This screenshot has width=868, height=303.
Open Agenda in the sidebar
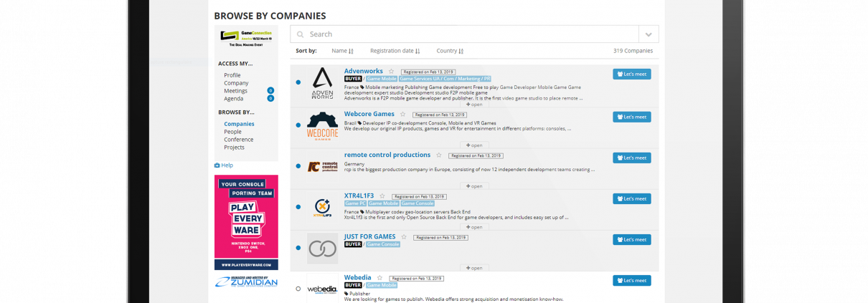234,99
